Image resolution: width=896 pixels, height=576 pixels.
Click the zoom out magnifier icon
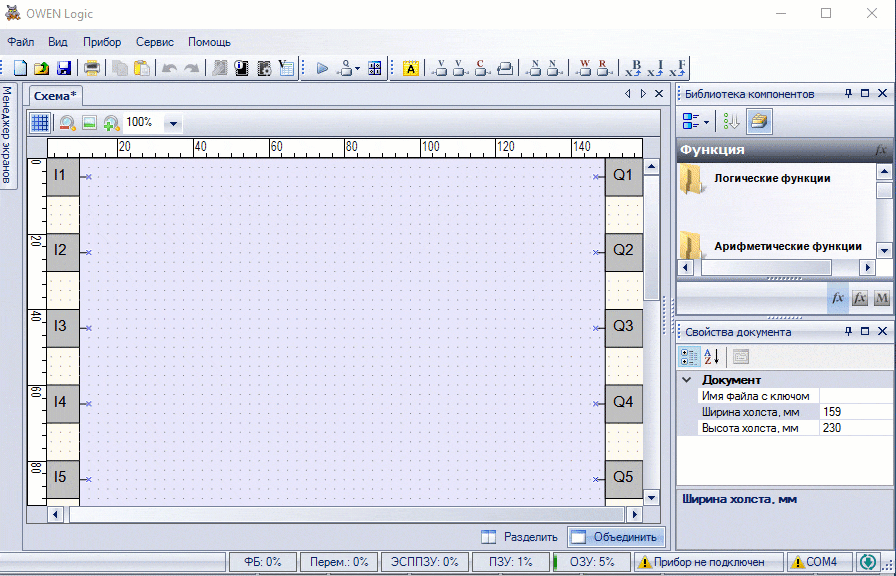67,123
